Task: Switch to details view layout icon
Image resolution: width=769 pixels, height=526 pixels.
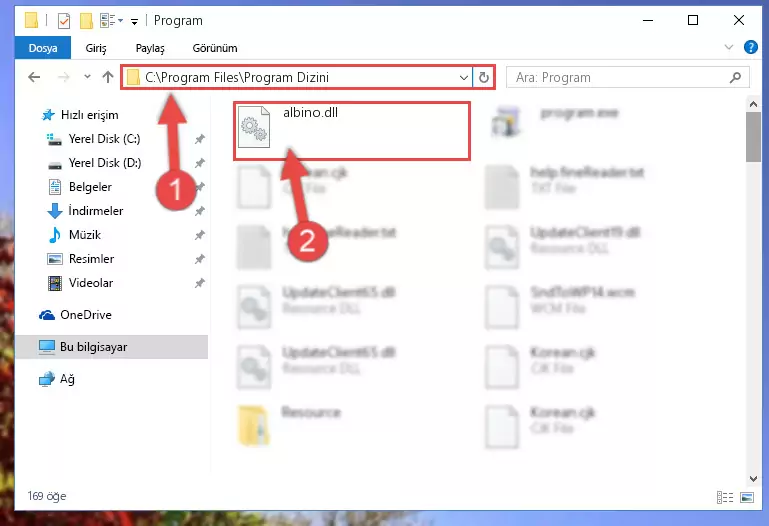Action: (724, 498)
